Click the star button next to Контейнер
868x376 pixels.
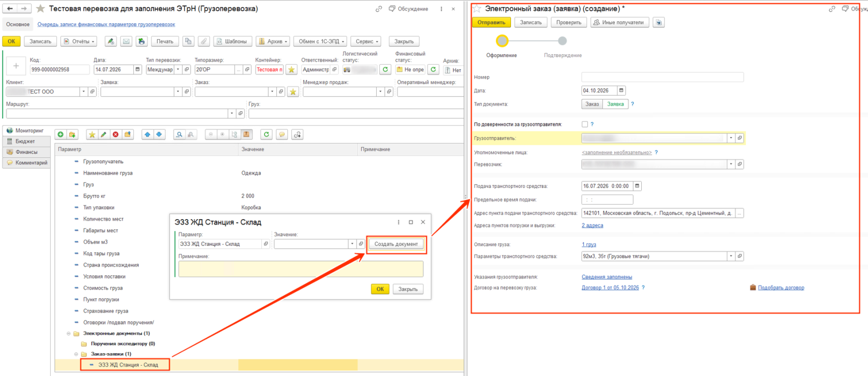point(291,69)
